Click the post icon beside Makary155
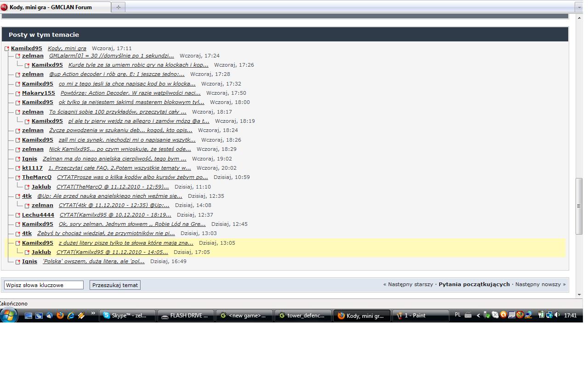Image resolution: width=588 pixels, height=368 pixels. pyautogui.click(x=18, y=93)
